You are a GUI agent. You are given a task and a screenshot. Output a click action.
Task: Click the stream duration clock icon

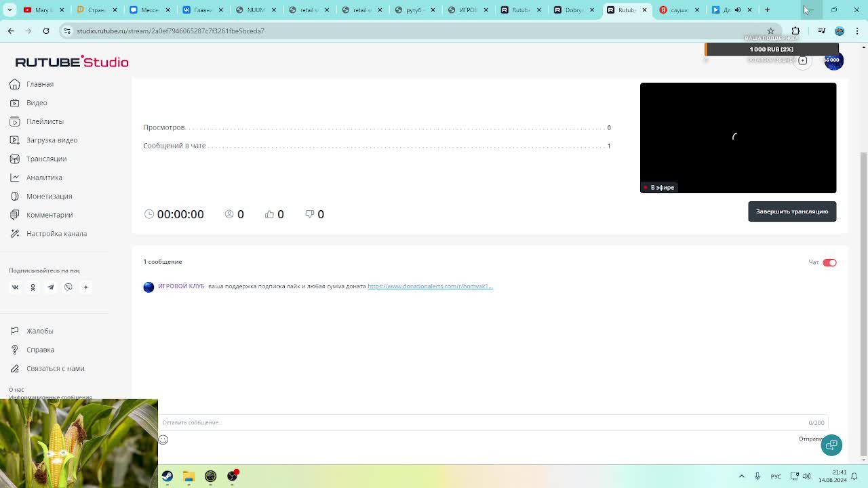pyautogui.click(x=149, y=214)
